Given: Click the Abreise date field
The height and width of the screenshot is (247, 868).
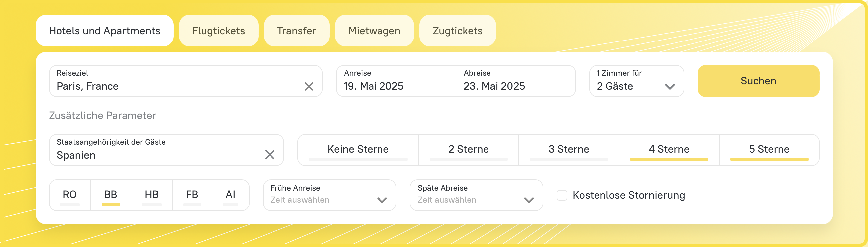Looking at the screenshot, I should [515, 81].
